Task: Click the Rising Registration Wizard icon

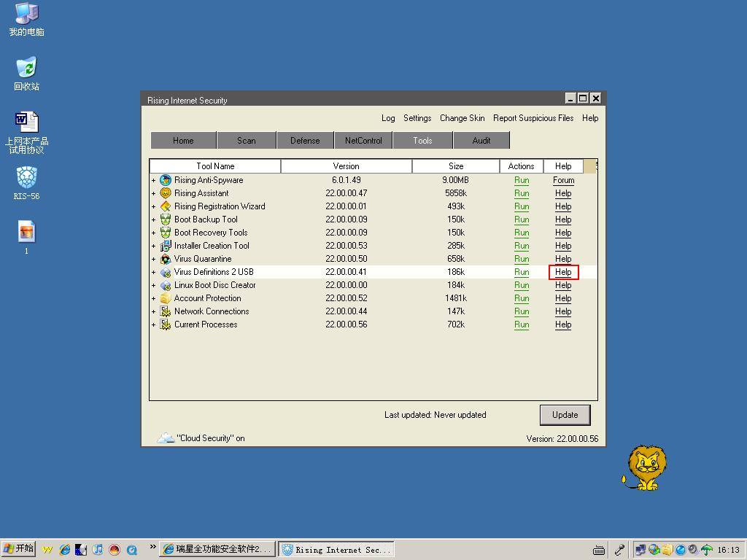Action: tap(166, 206)
